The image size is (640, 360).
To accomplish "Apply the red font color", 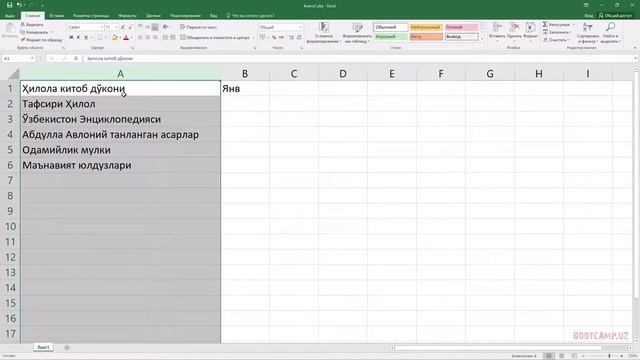I will 126,38.
